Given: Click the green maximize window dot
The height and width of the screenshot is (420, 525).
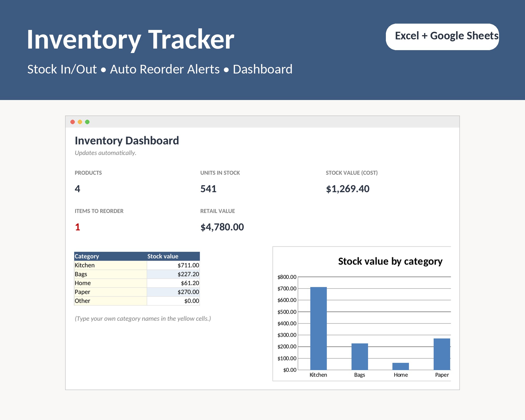Looking at the screenshot, I should coord(87,122).
